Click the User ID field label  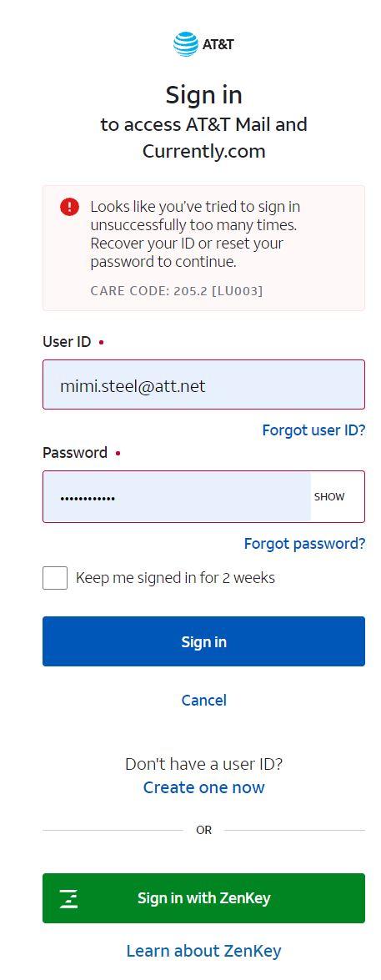tap(67, 342)
